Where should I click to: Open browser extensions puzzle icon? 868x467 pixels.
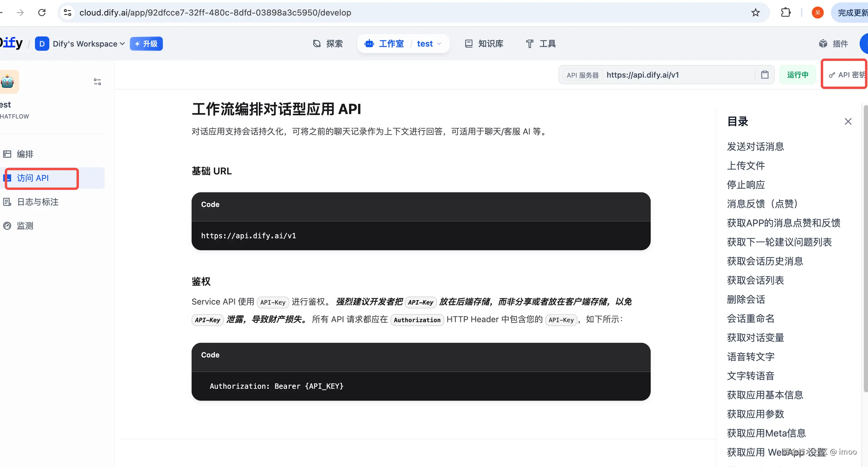786,13
